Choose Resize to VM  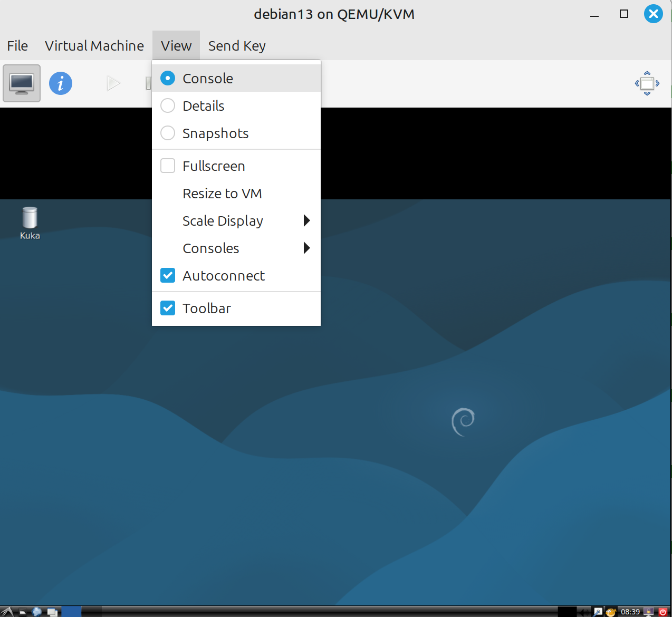(x=222, y=194)
